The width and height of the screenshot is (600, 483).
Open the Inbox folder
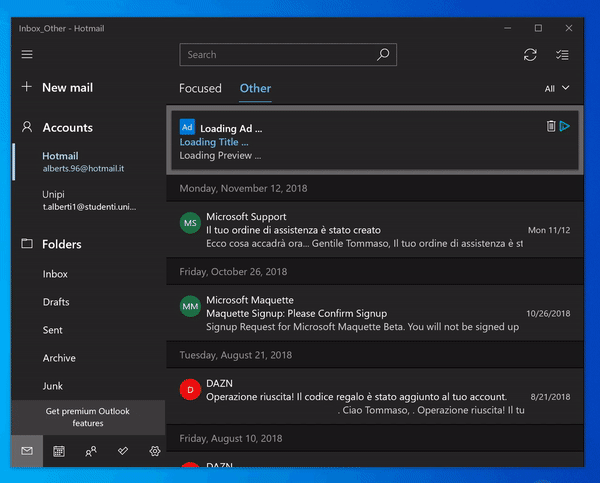55,274
